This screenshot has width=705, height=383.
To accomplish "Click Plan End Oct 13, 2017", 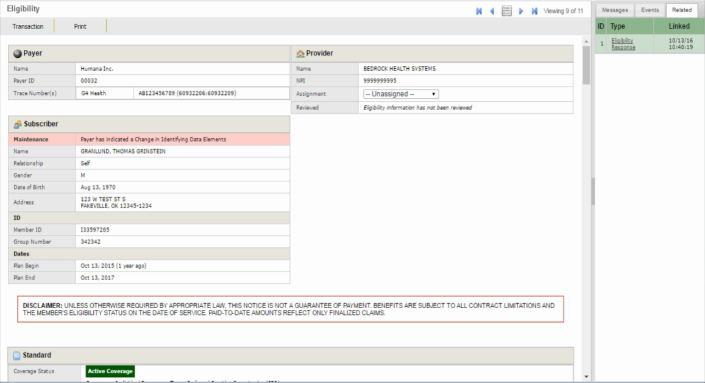I will coord(98,278).
